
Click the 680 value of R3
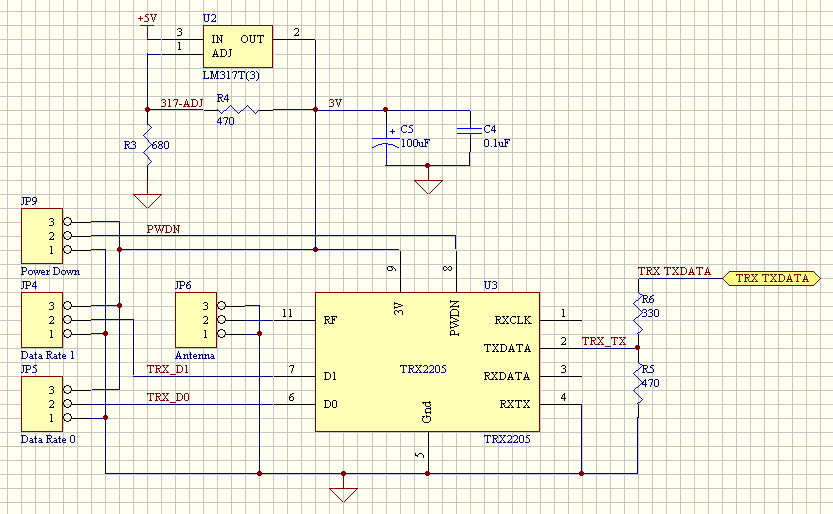click(x=160, y=145)
